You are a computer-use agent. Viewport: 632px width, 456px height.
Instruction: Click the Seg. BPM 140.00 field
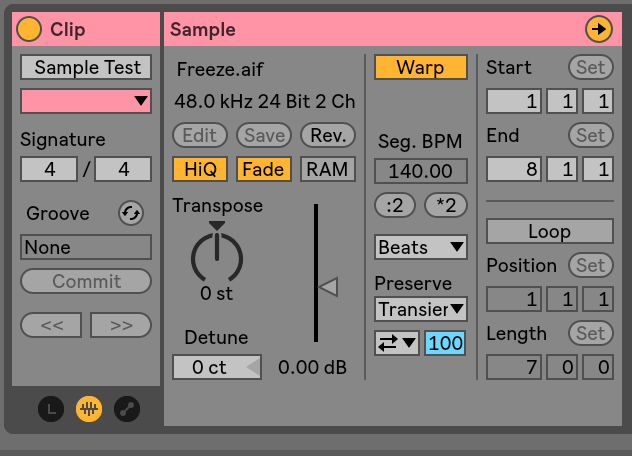tap(421, 171)
